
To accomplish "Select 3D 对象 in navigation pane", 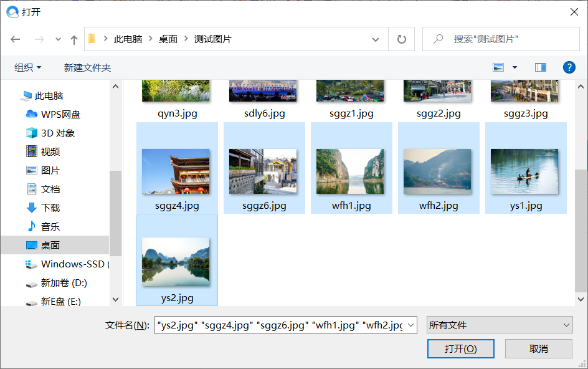I will [x=58, y=133].
